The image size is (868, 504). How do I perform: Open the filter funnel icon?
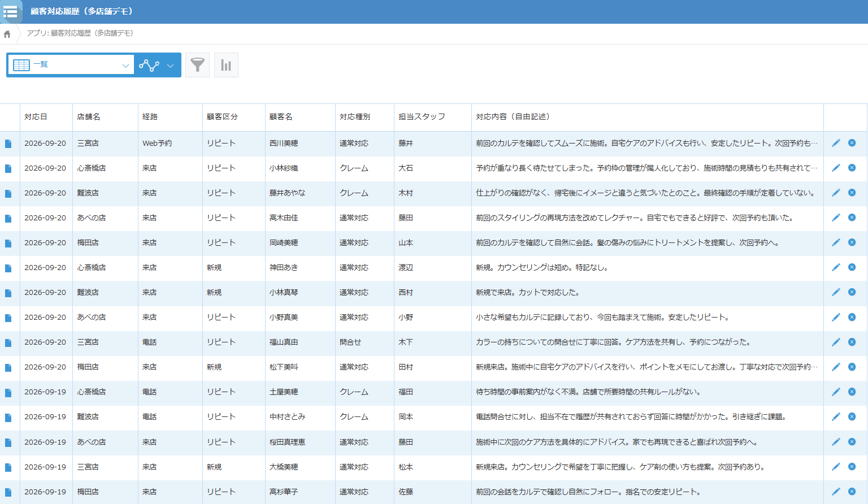pyautogui.click(x=197, y=65)
